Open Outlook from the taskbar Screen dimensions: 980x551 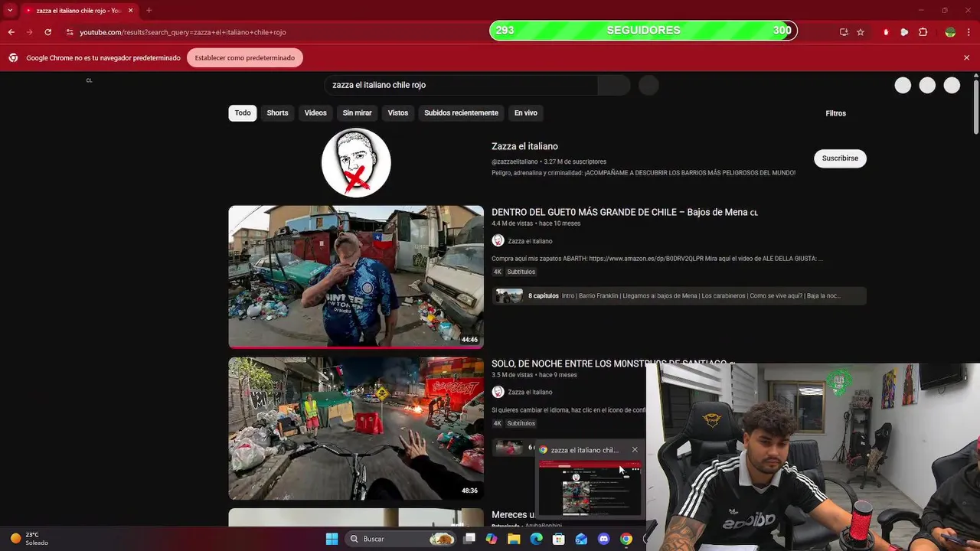(x=581, y=539)
